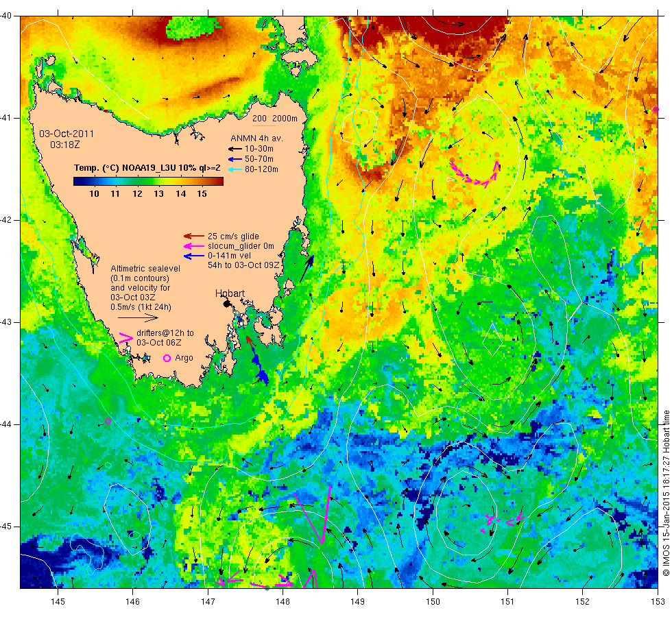This screenshot has height=617, width=672.
Task: Click the Argo float circle at the 153°E edge
Action: click(656, 110)
